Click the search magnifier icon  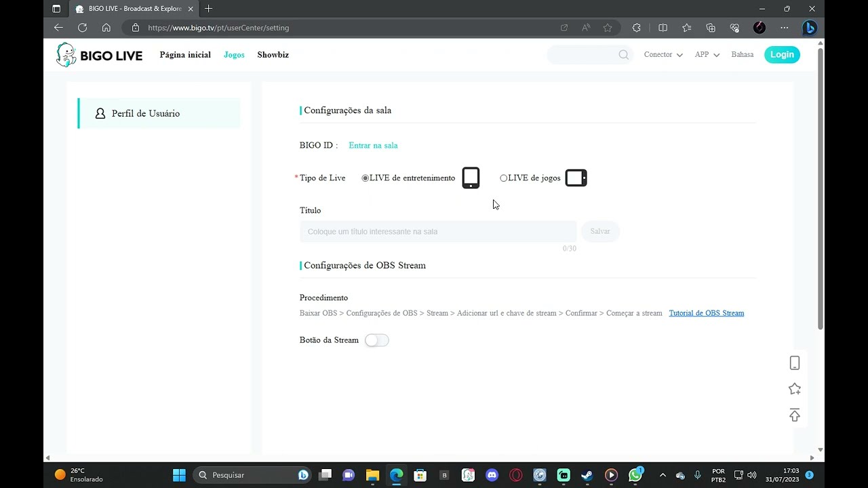pos(623,55)
